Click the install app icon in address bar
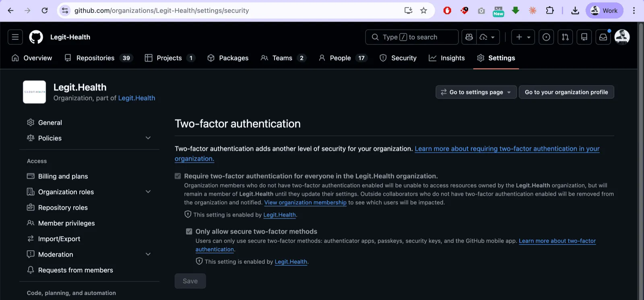The image size is (644, 300). click(408, 10)
